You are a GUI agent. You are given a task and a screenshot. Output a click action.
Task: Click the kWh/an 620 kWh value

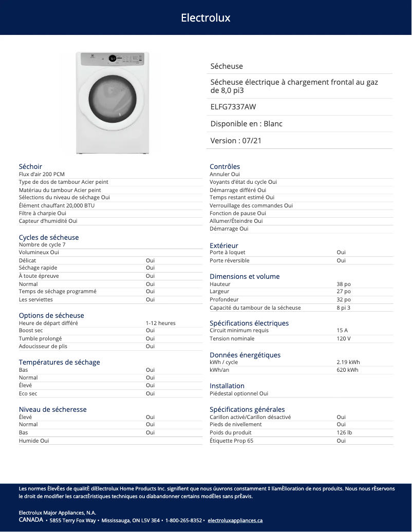(347, 370)
